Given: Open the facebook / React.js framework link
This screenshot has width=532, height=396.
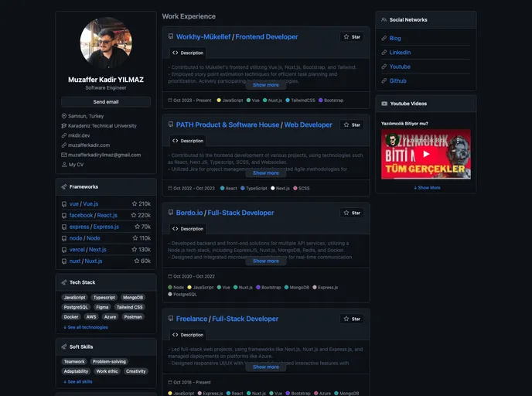Looking at the screenshot, I should pos(94,215).
